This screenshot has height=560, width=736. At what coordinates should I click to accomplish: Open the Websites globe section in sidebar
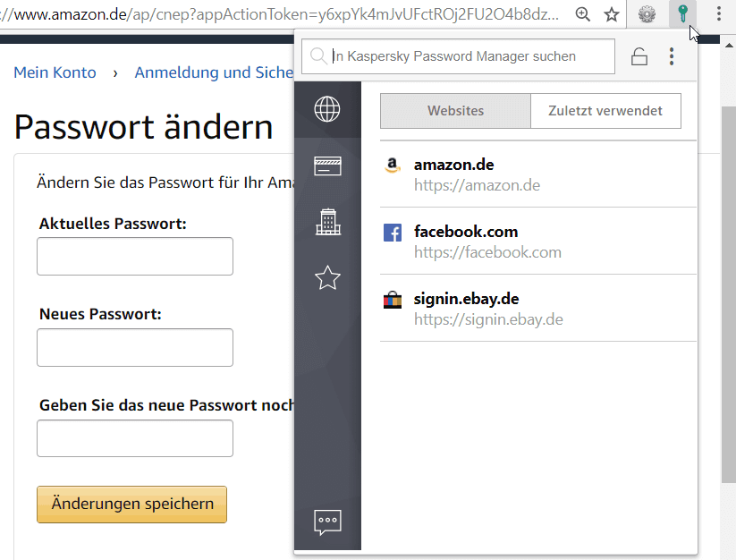pos(327,109)
